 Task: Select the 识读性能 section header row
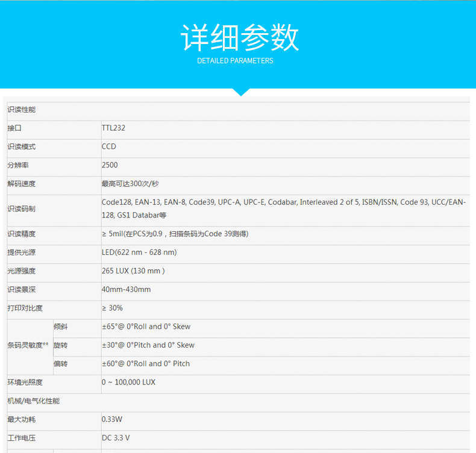pos(22,110)
